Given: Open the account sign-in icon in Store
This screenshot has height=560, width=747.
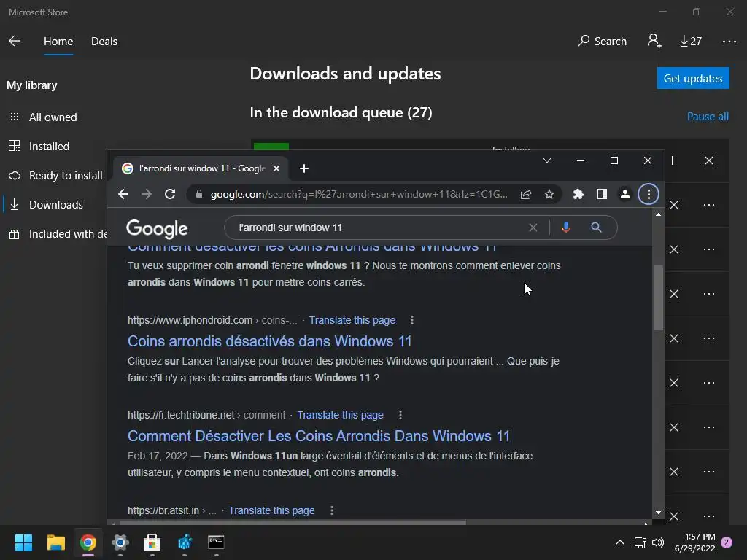Looking at the screenshot, I should tap(654, 41).
